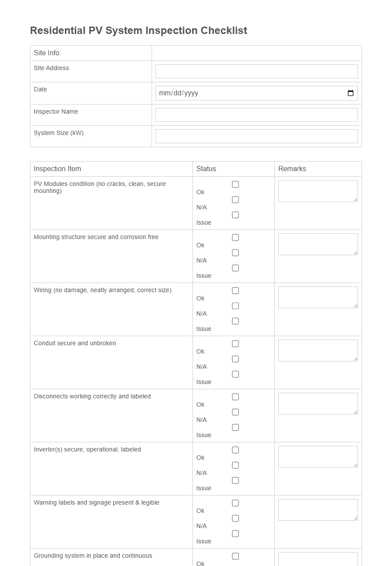Check Ok for Disconnects working correctly

click(x=235, y=397)
